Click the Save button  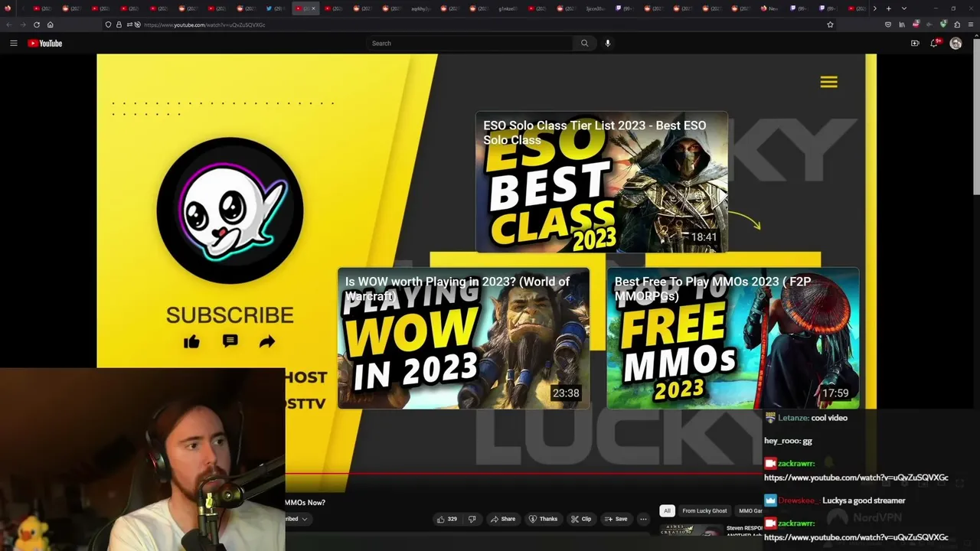616,519
